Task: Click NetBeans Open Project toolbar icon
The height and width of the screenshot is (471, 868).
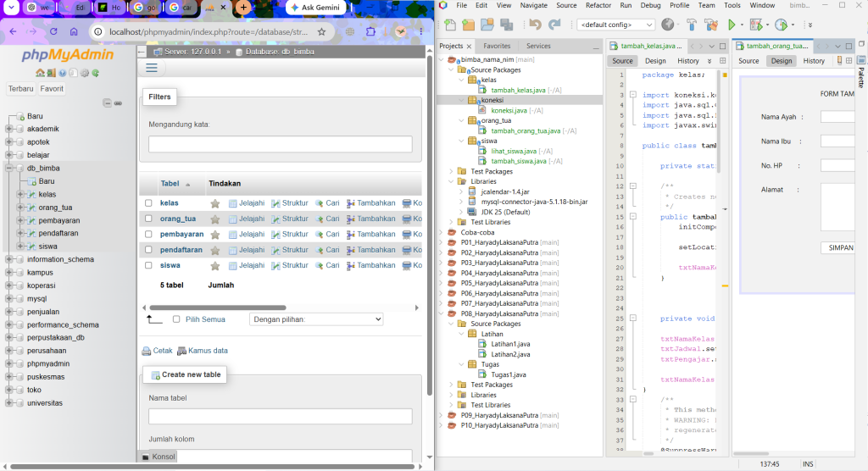Action: [x=487, y=25]
